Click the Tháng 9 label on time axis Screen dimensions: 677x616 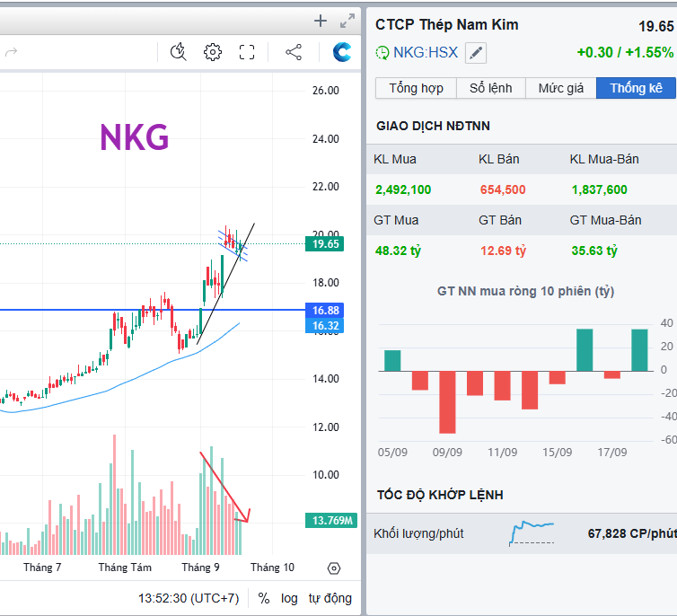(200, 568)
